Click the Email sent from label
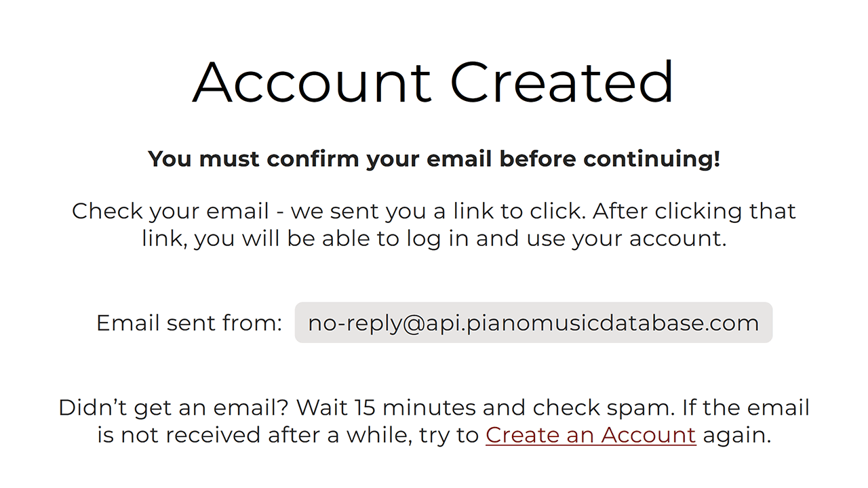Viewport: 868px width, 488px height. (x=189, y=323)
